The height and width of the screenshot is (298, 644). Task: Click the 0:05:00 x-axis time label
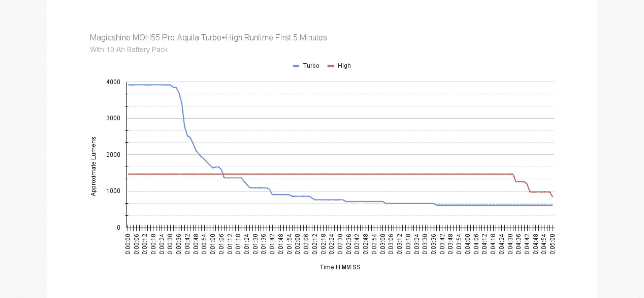tap(552, 244)
